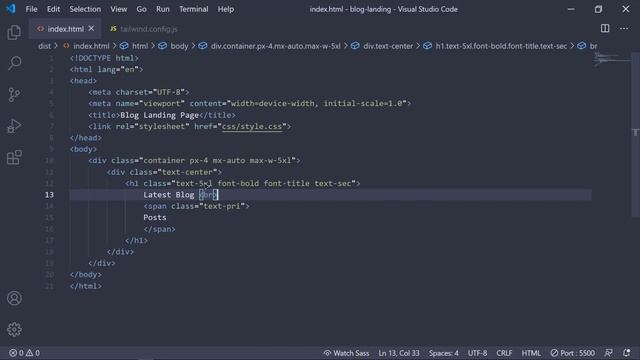Click HTML language mode selector
This screenshot has height=360, width=640.
[531, 353]
